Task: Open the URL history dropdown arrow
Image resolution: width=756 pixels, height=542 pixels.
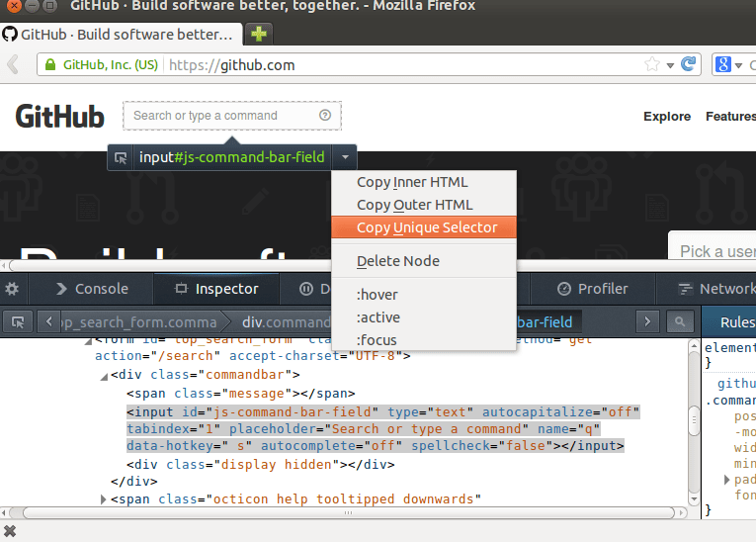Action: pos(670,65)
